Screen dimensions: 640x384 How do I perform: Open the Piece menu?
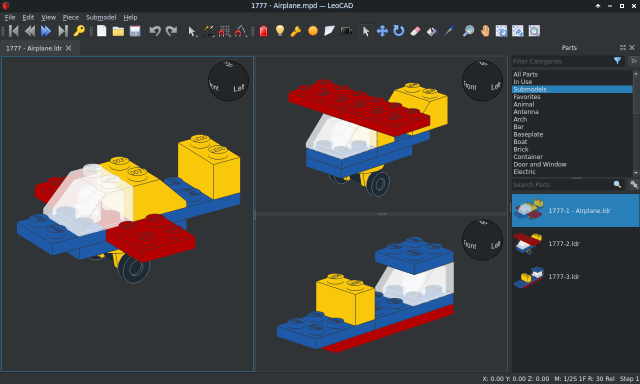71,18
